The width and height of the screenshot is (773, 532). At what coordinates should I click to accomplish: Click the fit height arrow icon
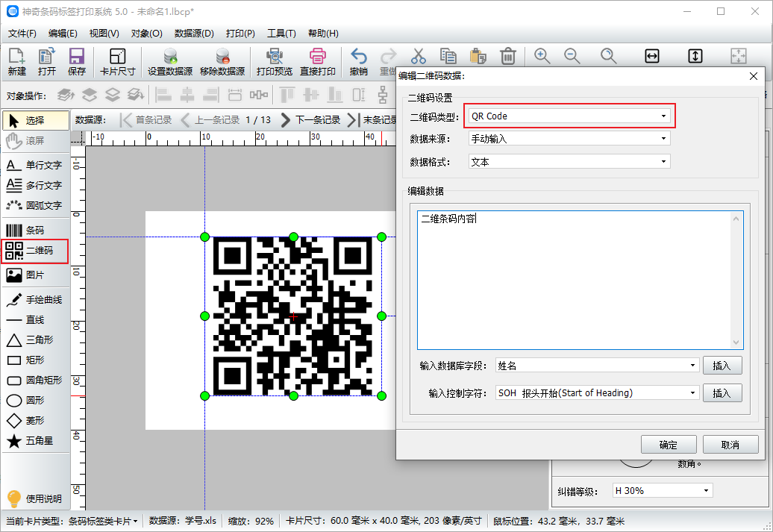pos(695,56)
